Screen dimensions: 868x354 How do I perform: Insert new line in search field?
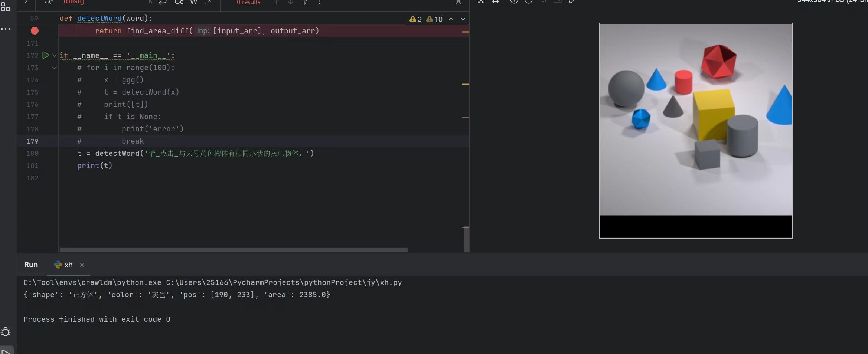[x=163, y=2]
